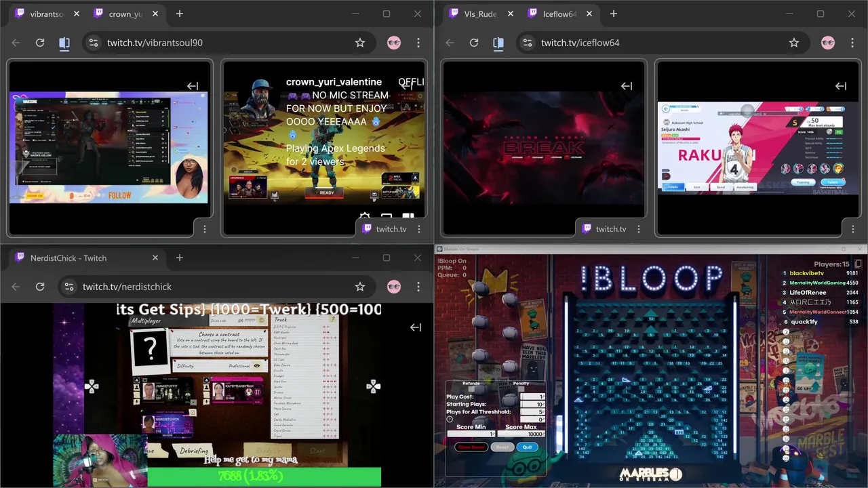Click the red Clear Scores button
This screenshot has width=868, height=488.
(471, 447)
